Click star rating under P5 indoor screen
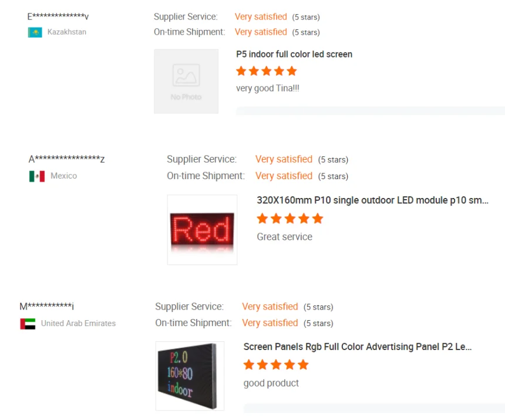 coord(267,71)
